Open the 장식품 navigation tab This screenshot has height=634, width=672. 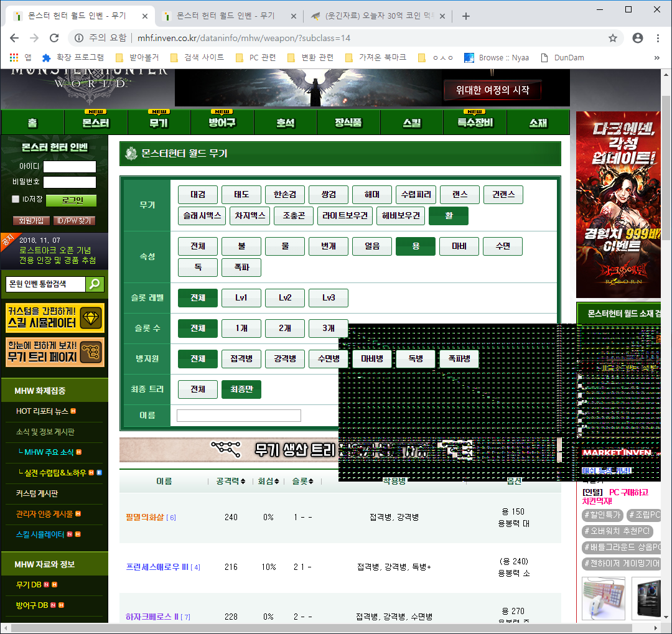(348, 123)
